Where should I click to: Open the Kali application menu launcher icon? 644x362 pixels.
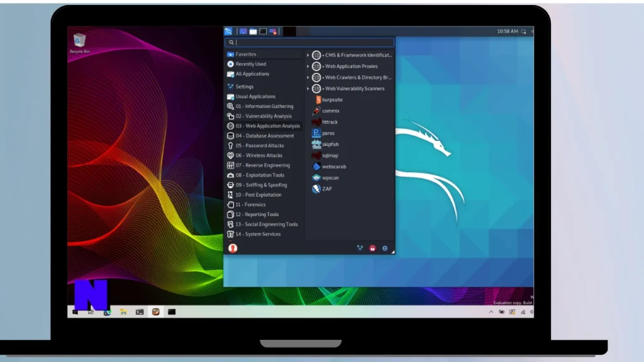pyautogui.click(x=228, y=31)
